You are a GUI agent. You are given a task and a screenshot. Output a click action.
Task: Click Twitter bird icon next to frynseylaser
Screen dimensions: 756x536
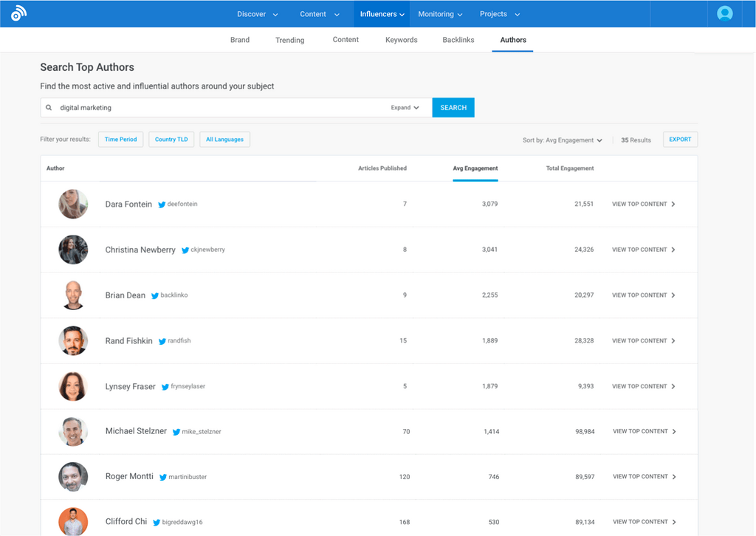tap(165, 387)
